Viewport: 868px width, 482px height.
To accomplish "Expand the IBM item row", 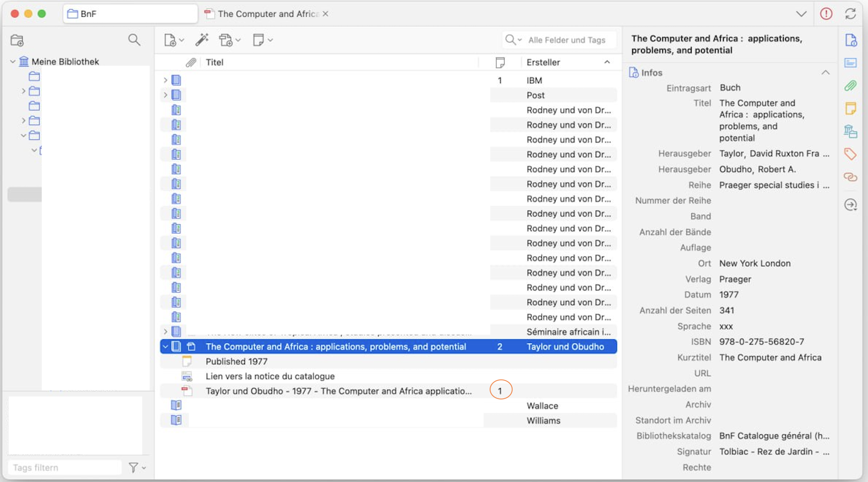I will pyautogui.click(x=165, y=80).
